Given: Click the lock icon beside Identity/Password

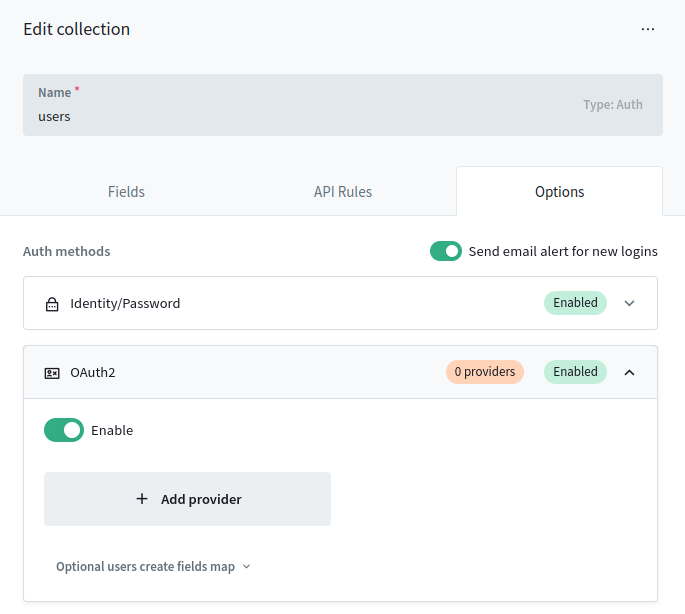Looking at the screenshot, I should pos(52,304).
